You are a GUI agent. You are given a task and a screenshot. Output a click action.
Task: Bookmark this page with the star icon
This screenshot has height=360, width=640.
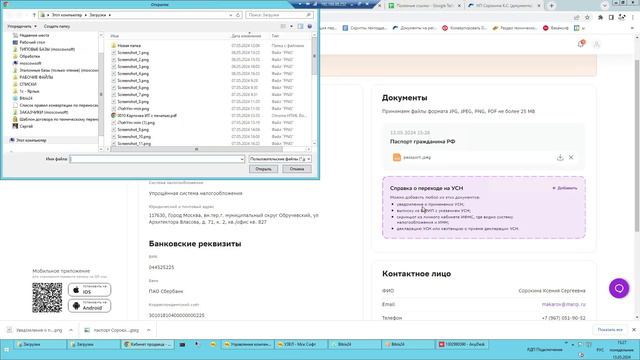point(587,18)
